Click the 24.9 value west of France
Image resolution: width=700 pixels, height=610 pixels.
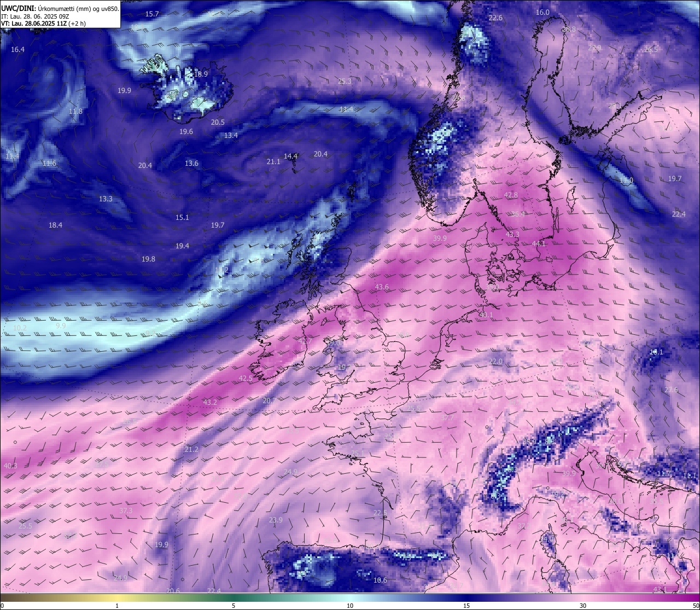click(x=290, y=472)
